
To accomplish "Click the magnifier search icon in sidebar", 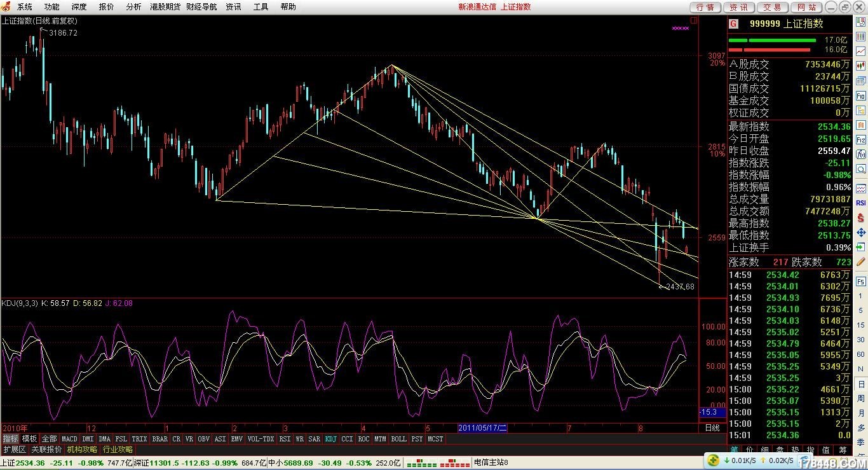I will click(x=860, y=169).
